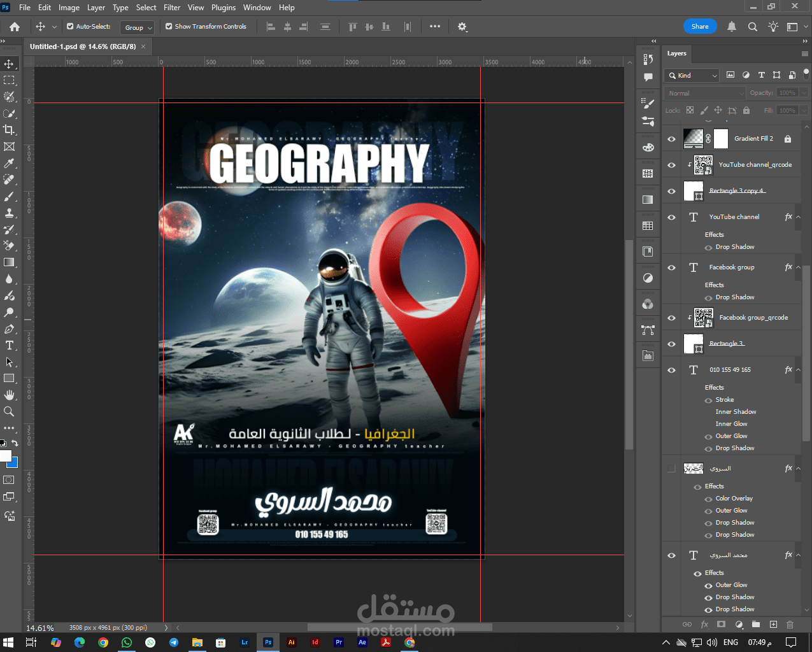Click the foreground color swatch
Image resolution: width=812 pixels, height=652 pixels.
click(6, 456)
